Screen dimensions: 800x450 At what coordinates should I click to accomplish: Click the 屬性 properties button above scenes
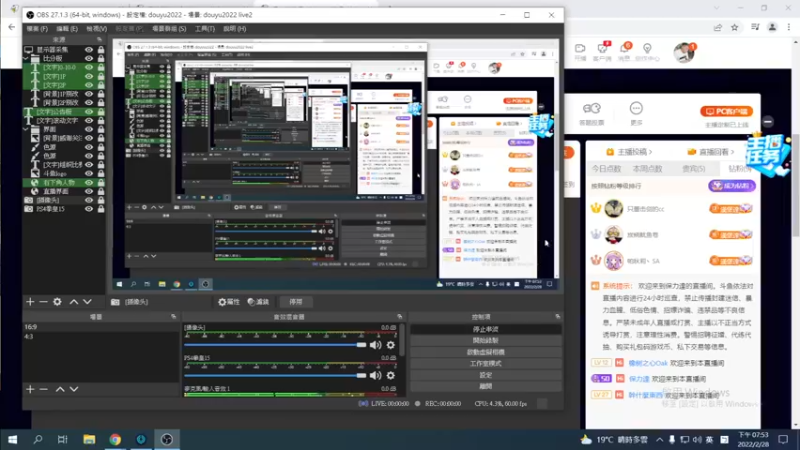(229, 302)
